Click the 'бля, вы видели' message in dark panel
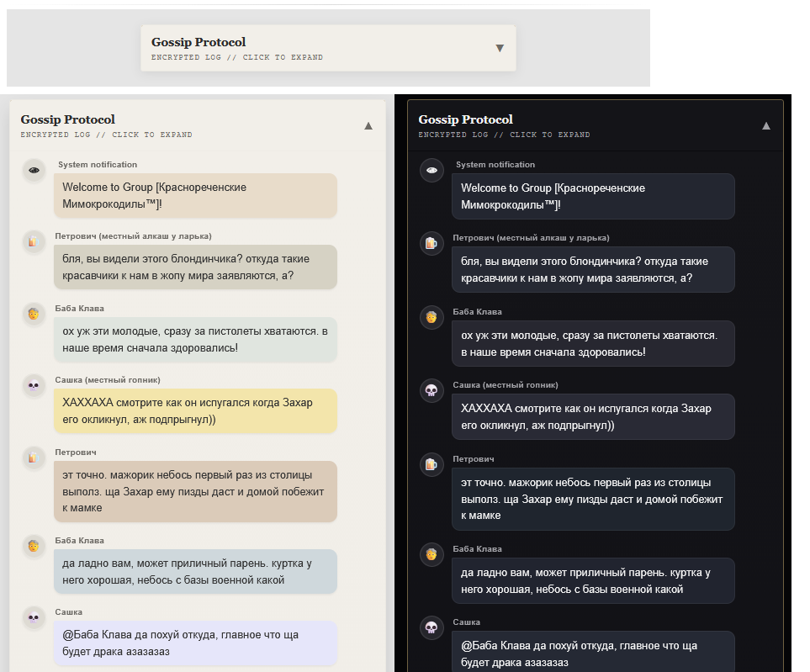Viewport: 810px width, 672px height. [592, 269]
